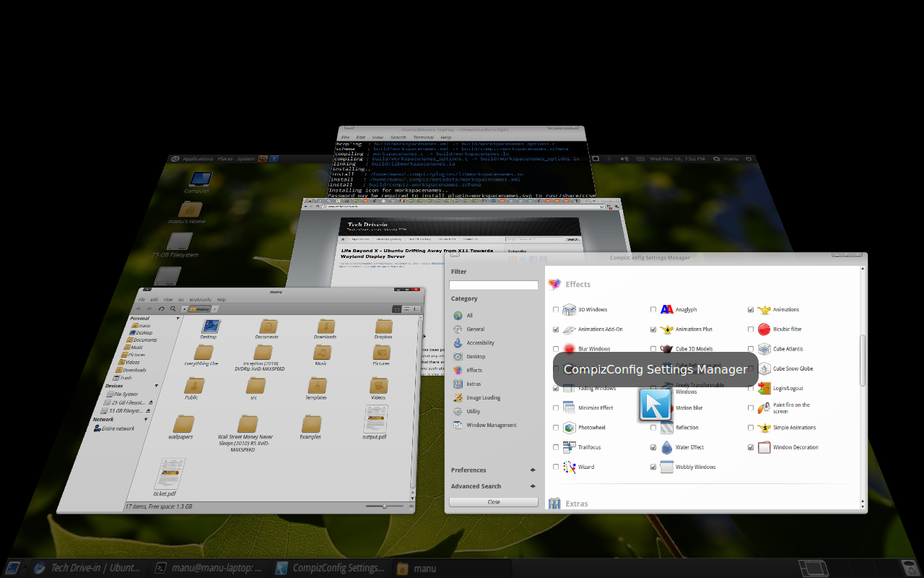
Task: Enable the 3D Windows plugin
Action: (x=556, y=309)
